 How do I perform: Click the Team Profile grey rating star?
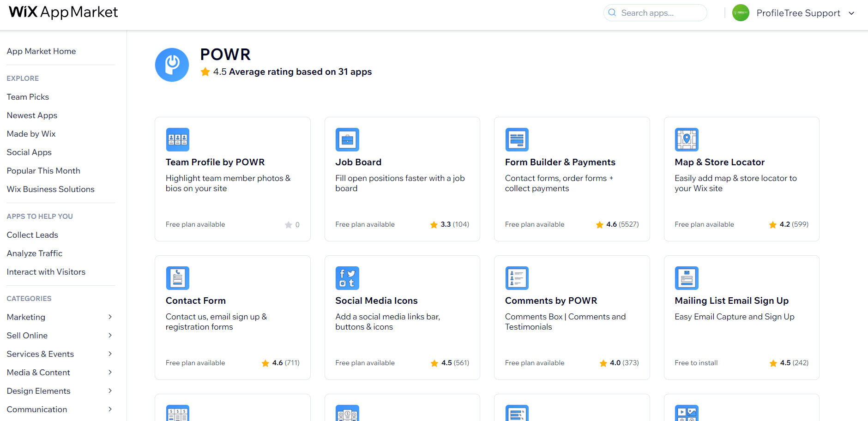(x=289, y=225)
